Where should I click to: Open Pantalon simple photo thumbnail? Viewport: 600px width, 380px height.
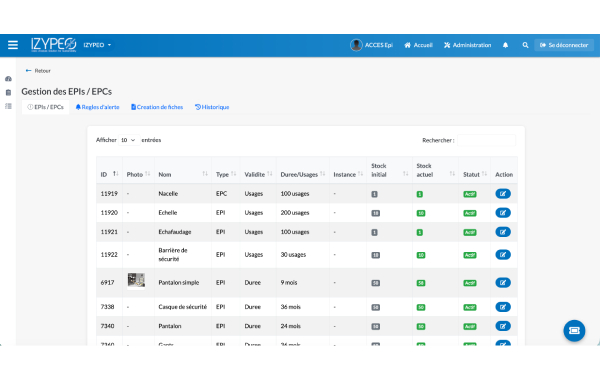pyautogui.click(x=136, y=281)
